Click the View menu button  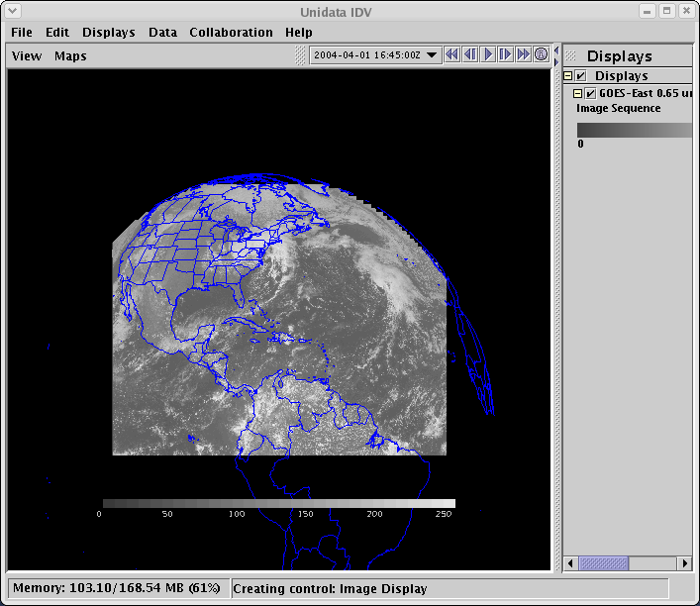pyautogui.click(x=27, y=55)
